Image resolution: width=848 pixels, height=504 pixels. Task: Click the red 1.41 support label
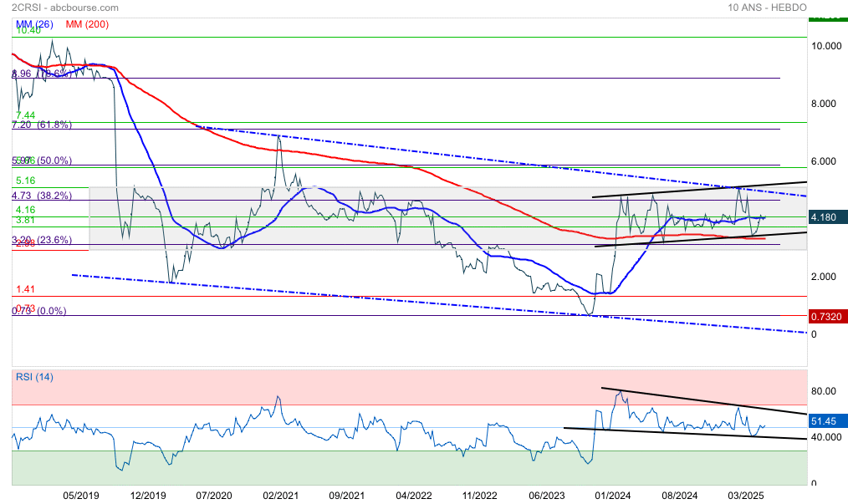pyautogui.click(x=25, y=289)
